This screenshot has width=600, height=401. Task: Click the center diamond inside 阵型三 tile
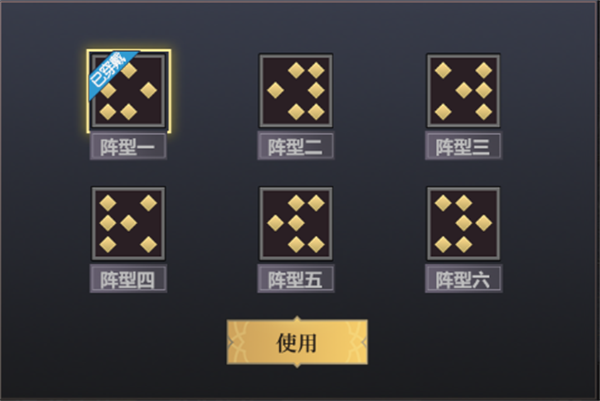pos(463,91)
